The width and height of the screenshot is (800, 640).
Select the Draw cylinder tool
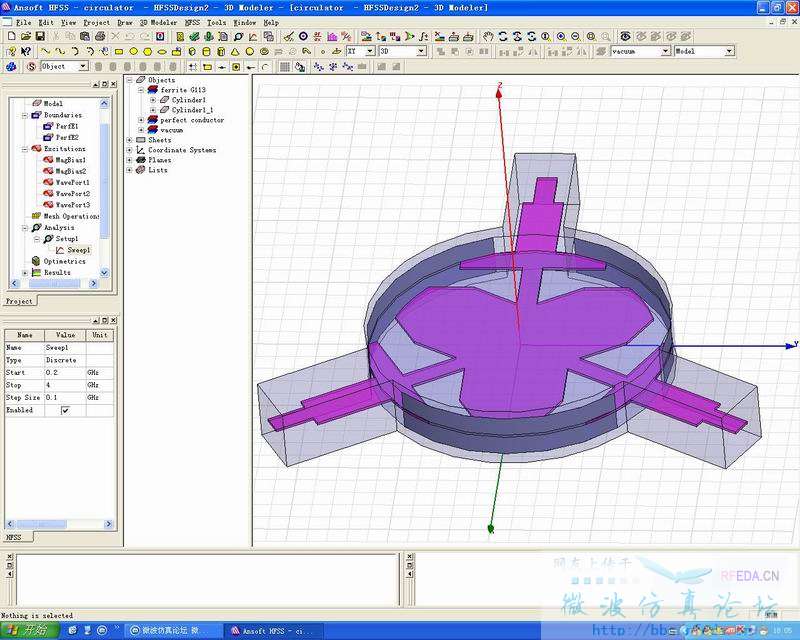(206, 52)
